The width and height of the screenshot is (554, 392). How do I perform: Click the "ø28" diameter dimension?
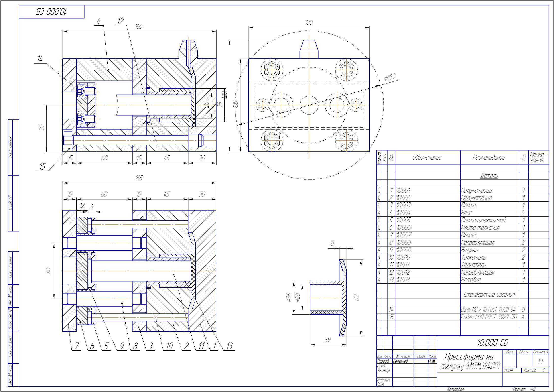click(x=298, y=298)
